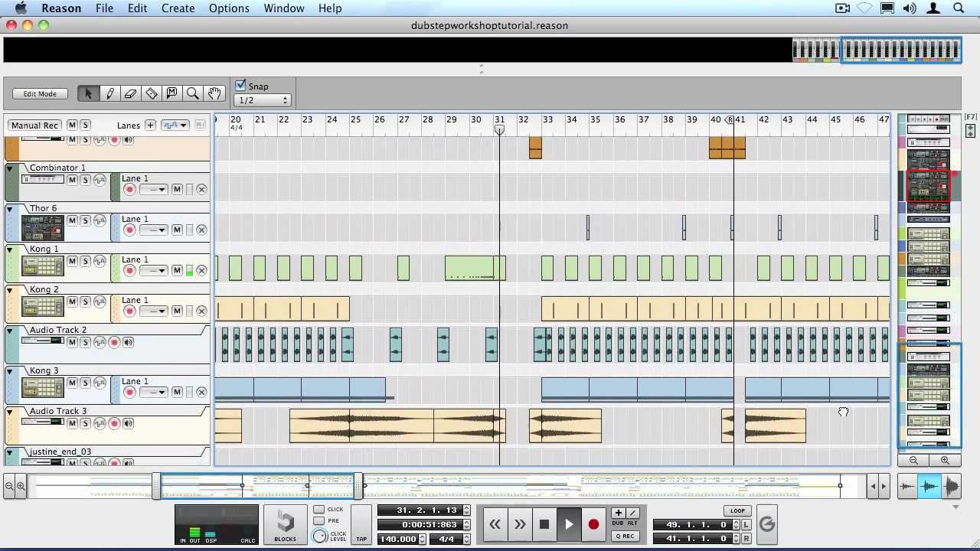
Task: Add a new lane with plus button
Action: [x=150, y=125]
